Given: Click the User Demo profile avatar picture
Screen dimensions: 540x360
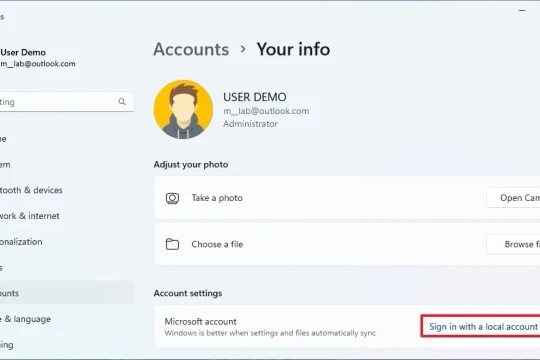Looking at the screenshot, I should click(183, 109).
